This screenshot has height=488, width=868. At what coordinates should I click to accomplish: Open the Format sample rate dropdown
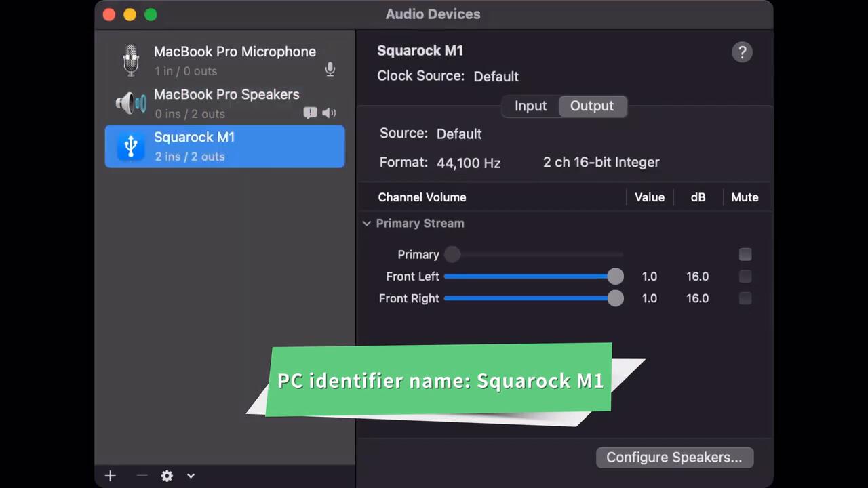click(x=469, y=163)
